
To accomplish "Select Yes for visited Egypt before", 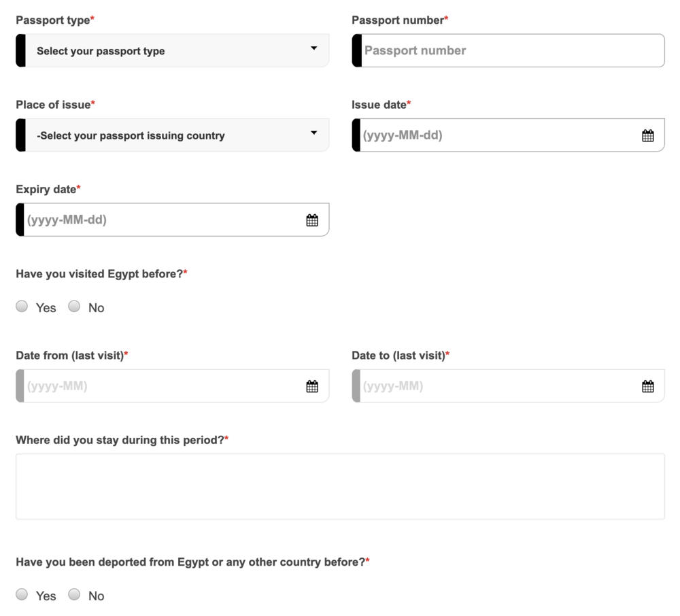I will tap(22, 307).
